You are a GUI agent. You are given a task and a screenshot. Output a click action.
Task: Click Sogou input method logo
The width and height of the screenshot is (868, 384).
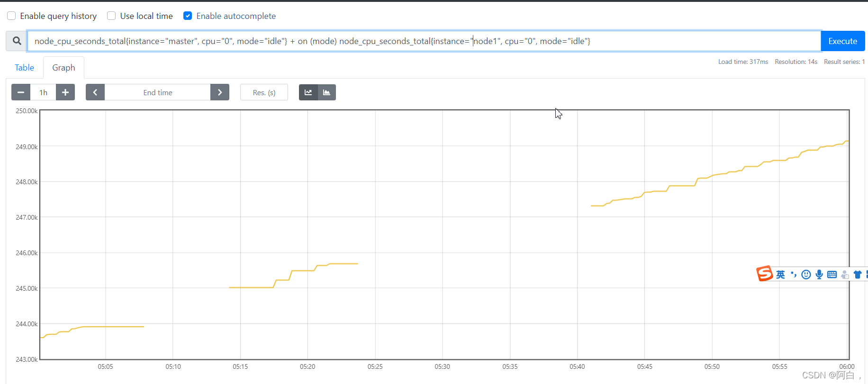click(x=765, y=274)
